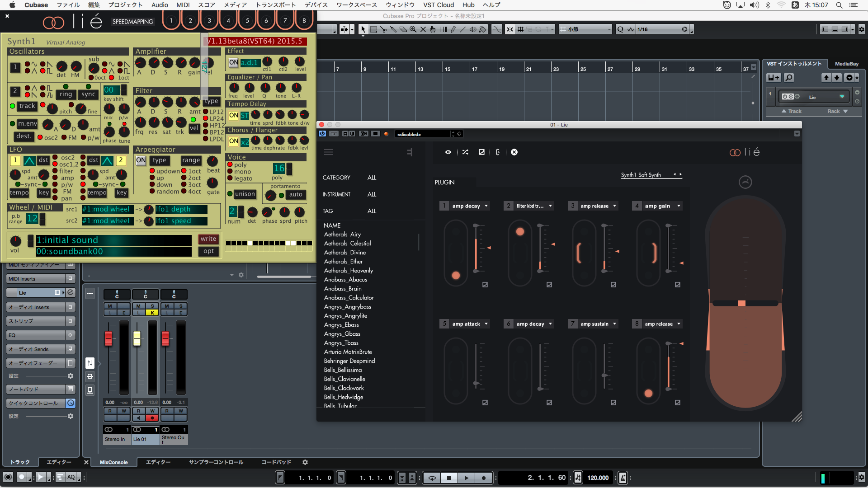This screenshot has width=868, height=488.
Task: Select the Glue tool
Action: click(x=393, y=29)
